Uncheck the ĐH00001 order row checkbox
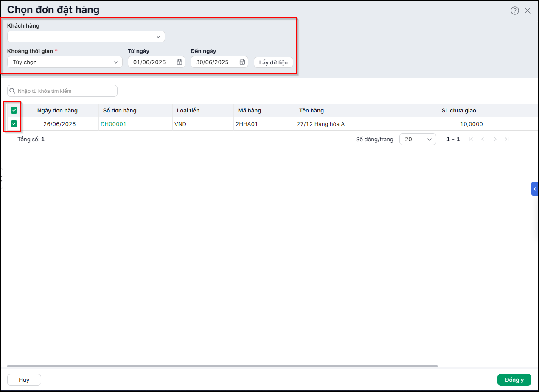Image resolution: width=539 pixels, height=392 pixels. pos(14,124)
